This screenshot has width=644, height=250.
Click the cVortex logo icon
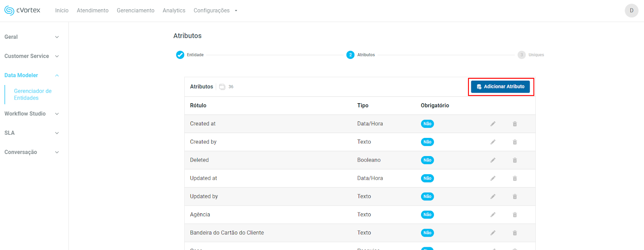pos(9,10)
